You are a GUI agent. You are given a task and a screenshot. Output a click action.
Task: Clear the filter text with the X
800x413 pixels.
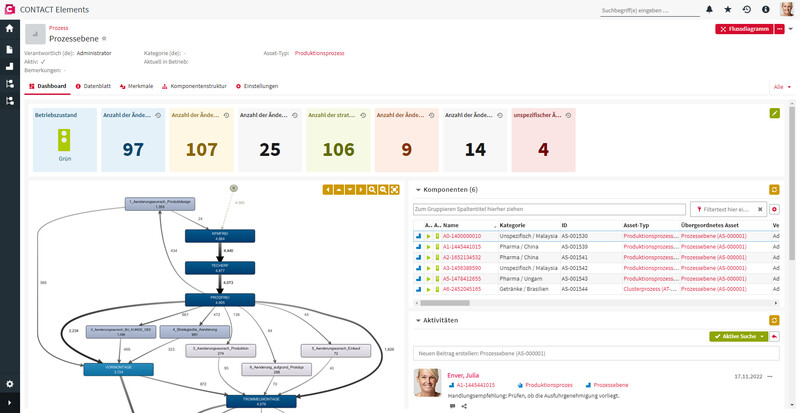760,209
